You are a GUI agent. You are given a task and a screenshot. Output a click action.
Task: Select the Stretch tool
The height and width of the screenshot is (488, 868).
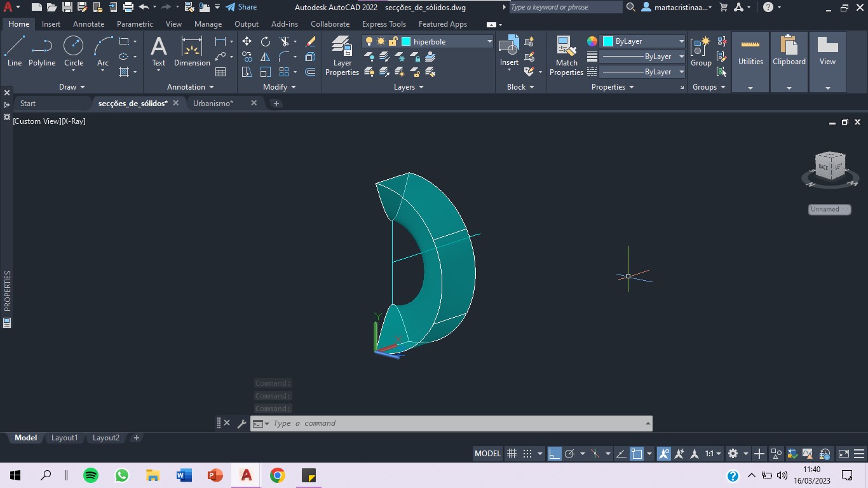[247, 72]
